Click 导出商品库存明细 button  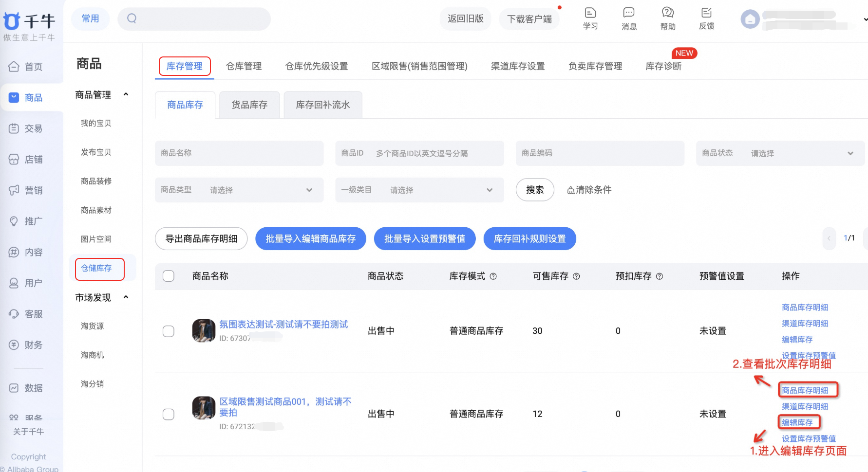[x=201, y=238]
